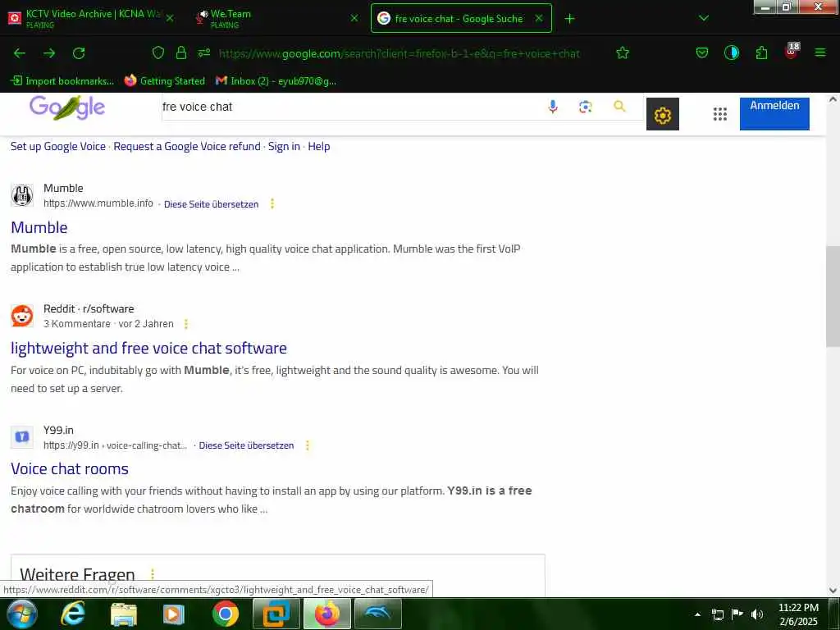Open more options for Mumble result
The height and width of the screenshot is (630, 840).
(272, 203)
